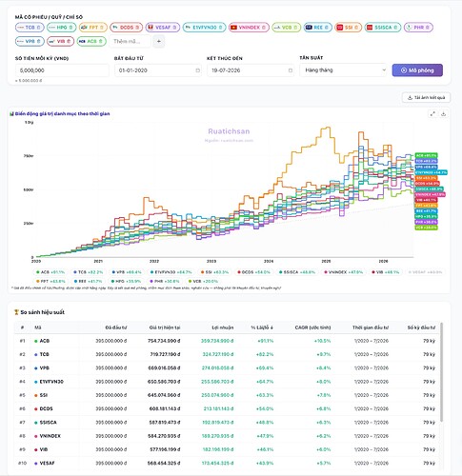This screenshot has height=476, width=462.
Task: Open calendar icon in Kết thúc đến field
Action: (291, 70)
